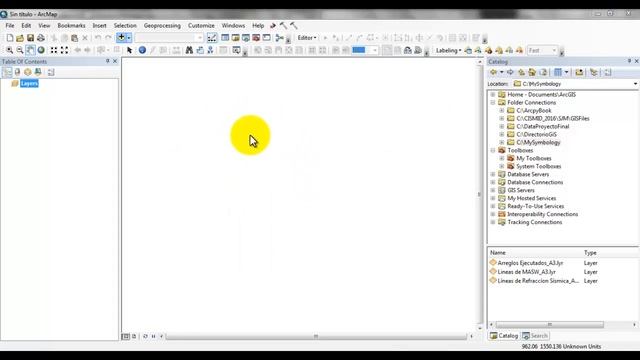The height and width of the screenshot is (360, 640).
Task: Go up one level in Catalog
Action: click(x=521, y=72)
